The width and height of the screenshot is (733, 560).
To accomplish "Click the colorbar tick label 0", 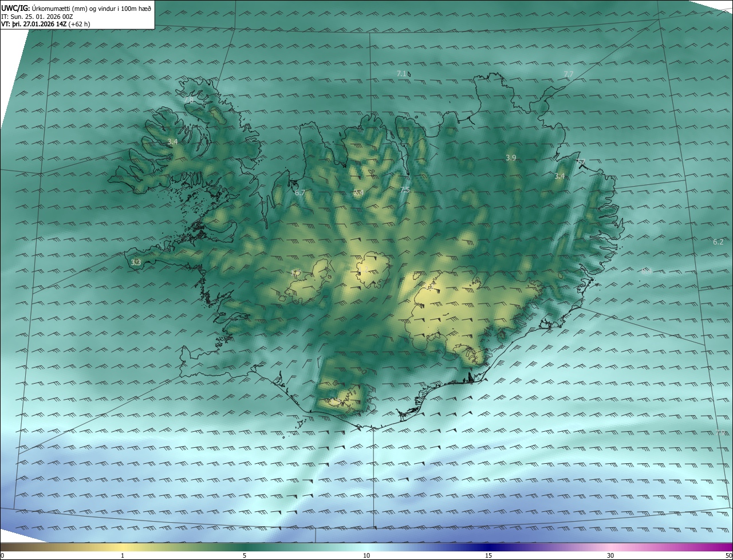I will tap(2, 555).
